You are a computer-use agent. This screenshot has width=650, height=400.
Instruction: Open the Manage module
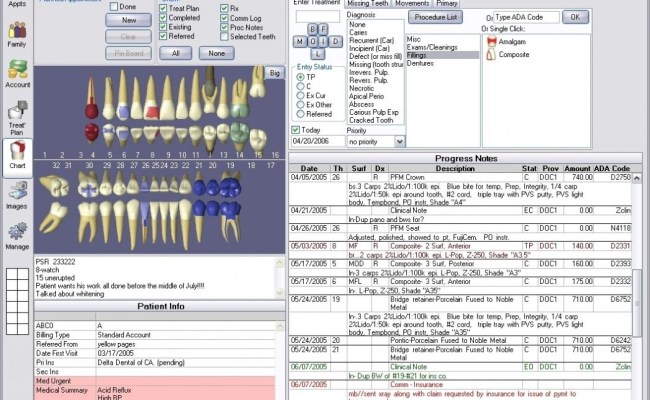click(17, 236)
